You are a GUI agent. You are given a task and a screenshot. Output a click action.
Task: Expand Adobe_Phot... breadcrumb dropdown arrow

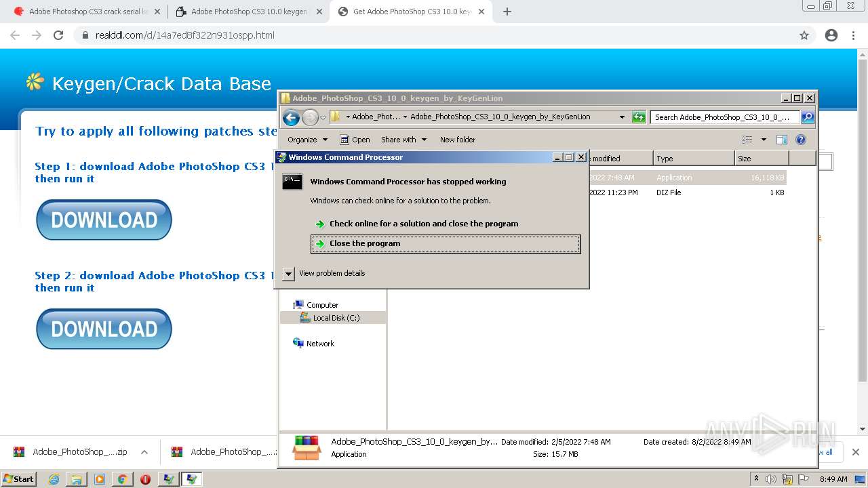tap(405, 117)
